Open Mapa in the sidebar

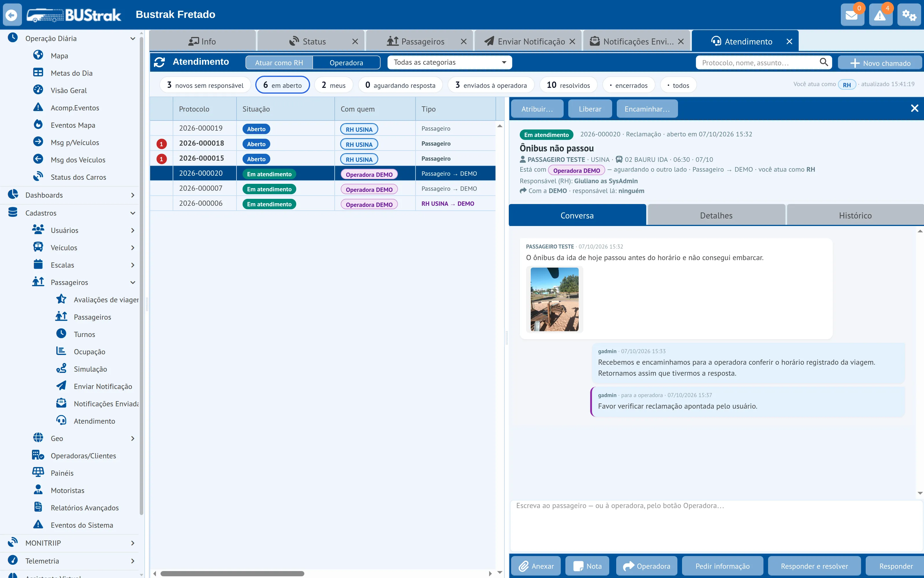(x=59, y=56)
